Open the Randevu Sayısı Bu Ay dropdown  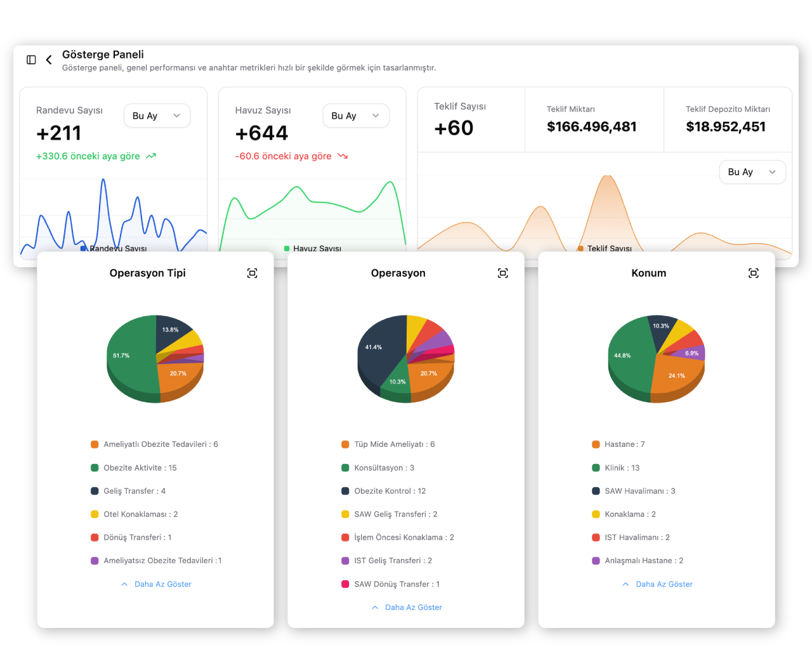coord(157,116)
